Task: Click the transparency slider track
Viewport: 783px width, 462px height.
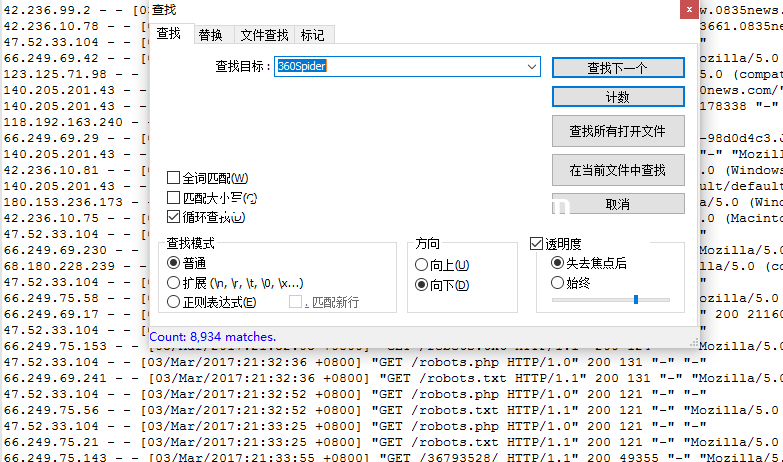Action: click(x=610, y=299)
